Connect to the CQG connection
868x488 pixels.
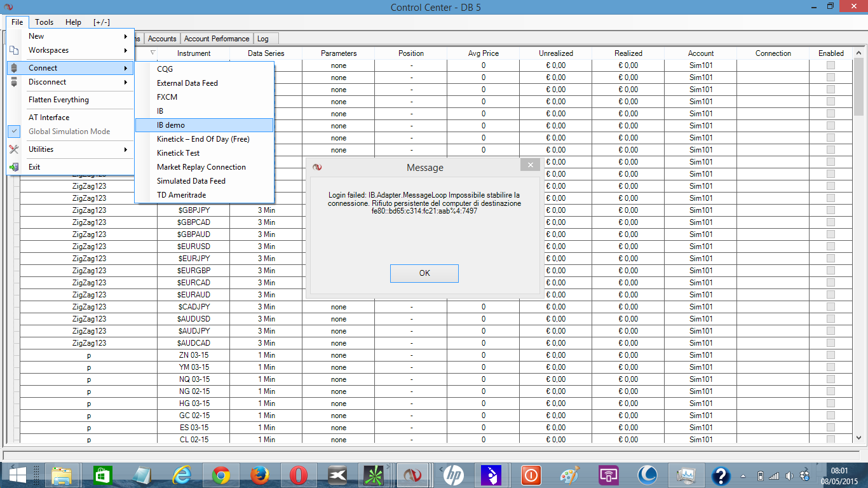point(204,69)
